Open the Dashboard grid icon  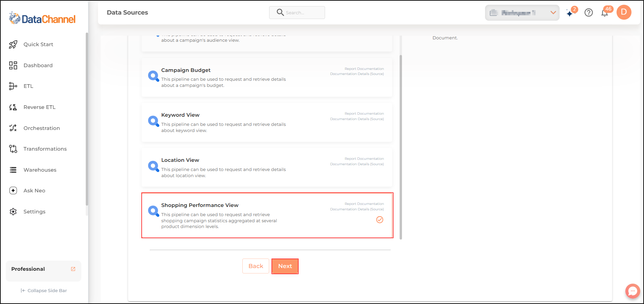tap(13, 65)
